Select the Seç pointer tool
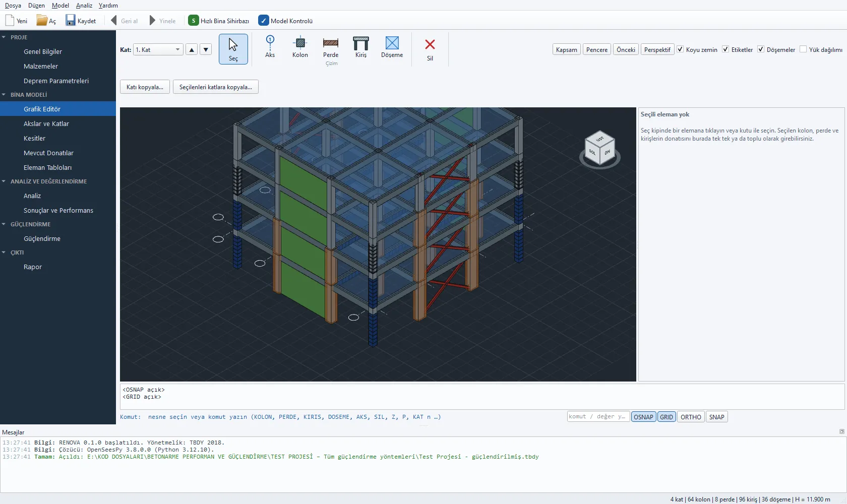Image resolution: width=847 pixels, height=504 pixels. [x=233, y=49]
